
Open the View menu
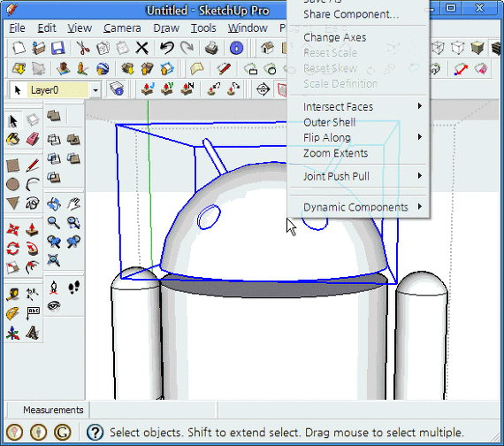(80, 28)
